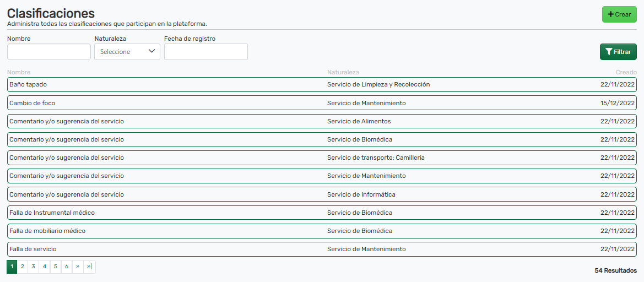Screen dimensions: 644x282
Task: Click the green Crear button
Action: click(x=619, y=14)
